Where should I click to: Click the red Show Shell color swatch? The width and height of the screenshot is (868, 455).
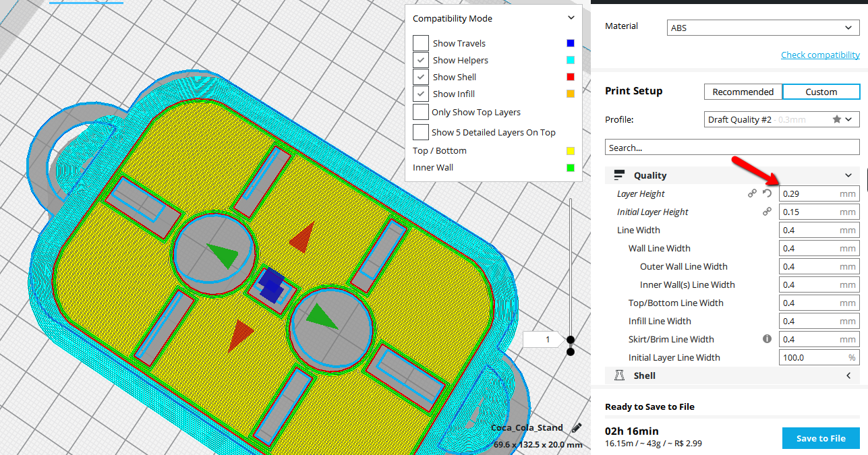(x=571, y=77)
